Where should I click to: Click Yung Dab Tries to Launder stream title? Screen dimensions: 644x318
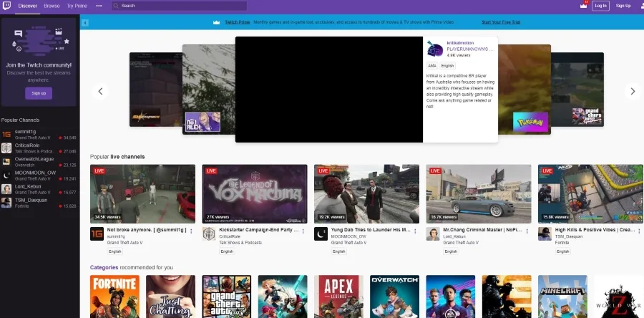(371, 230)
